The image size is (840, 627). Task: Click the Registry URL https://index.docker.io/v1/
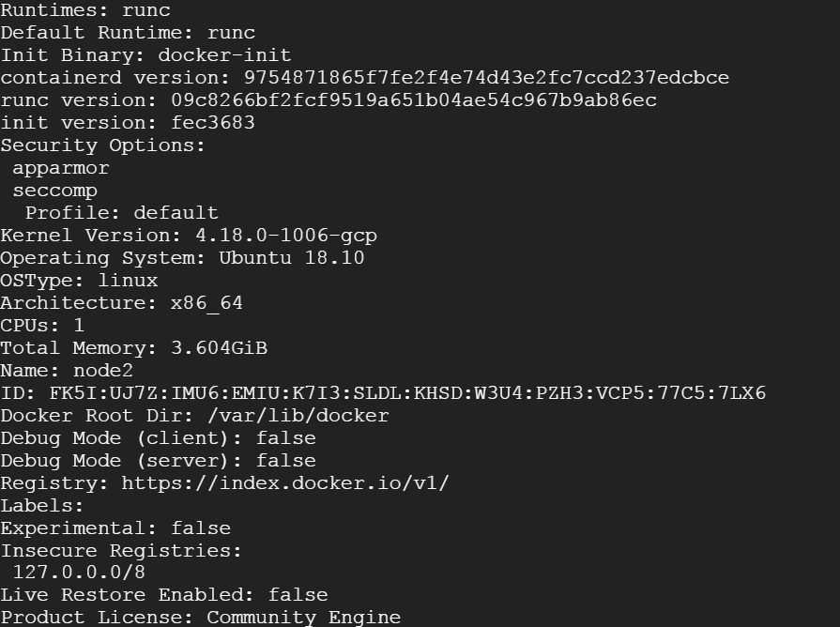tap(285, 483)
